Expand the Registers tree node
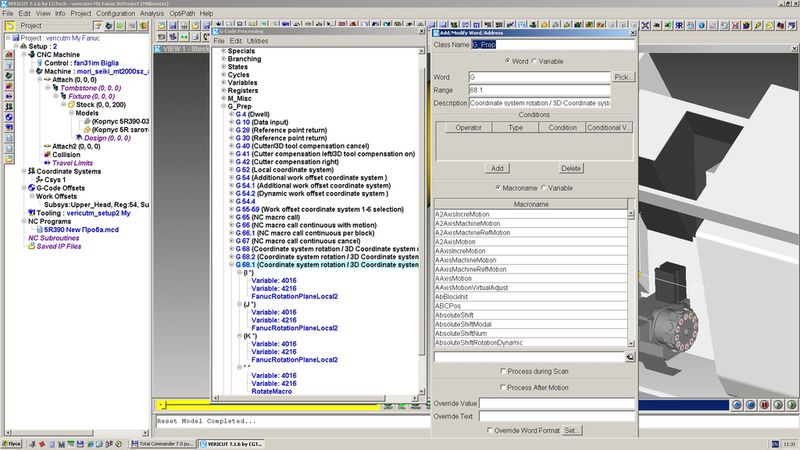Screen dimensions: 800x450 pyautogui.click(x=223, y=90)
